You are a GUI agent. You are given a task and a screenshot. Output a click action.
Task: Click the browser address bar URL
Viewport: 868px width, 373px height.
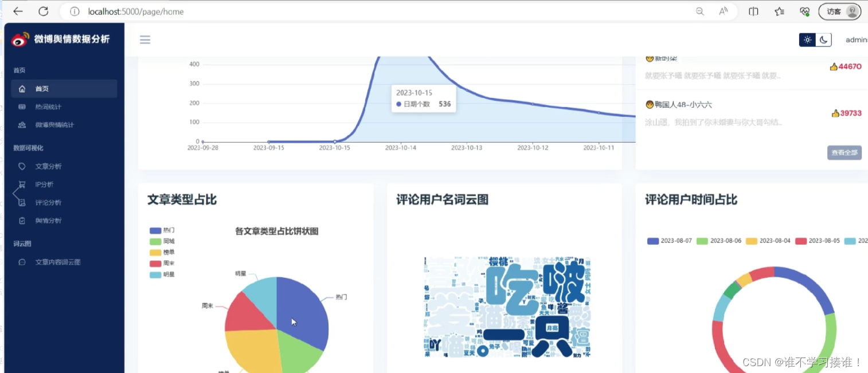pyautogui.click(x=135, y=11)
